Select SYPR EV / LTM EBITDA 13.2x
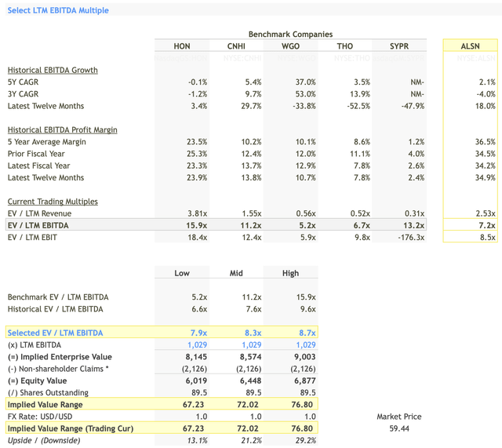 (414, 225)
